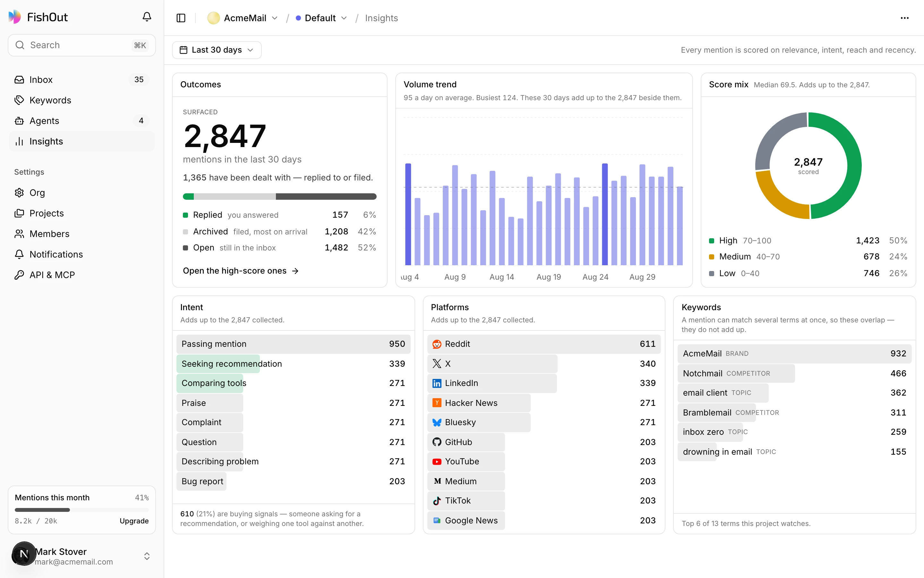This screenshot has width=924, height=578.
Task: Open the AcmeMail organization dropdown
Action: tap(243, 18)
